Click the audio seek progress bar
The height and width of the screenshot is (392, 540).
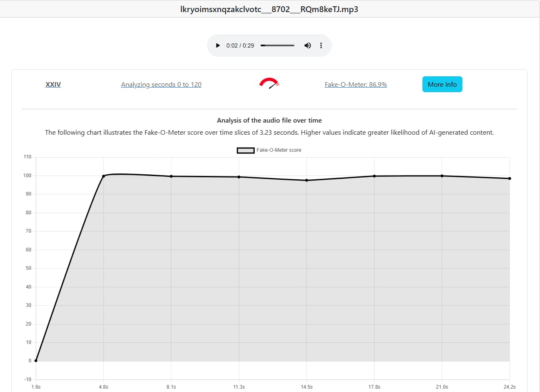coord(277,45)
